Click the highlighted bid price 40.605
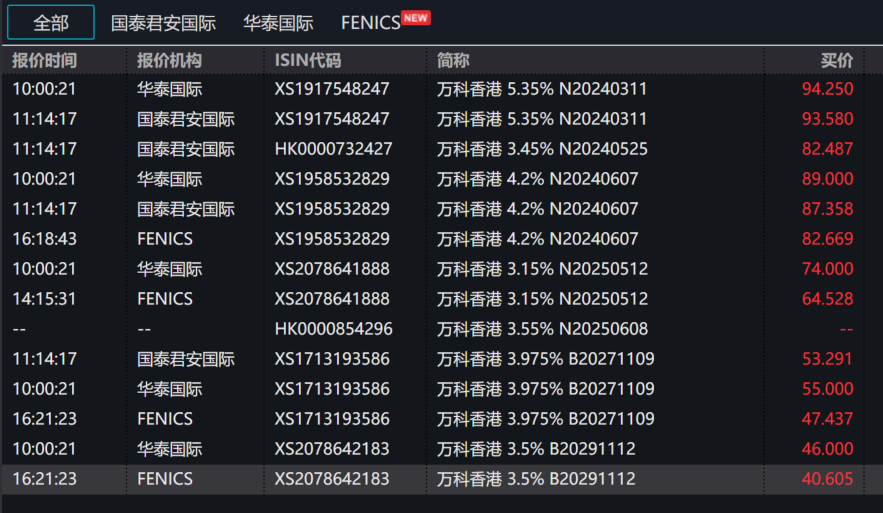The height and width of the screenshot is (513, 883). [x=827, y=479]
